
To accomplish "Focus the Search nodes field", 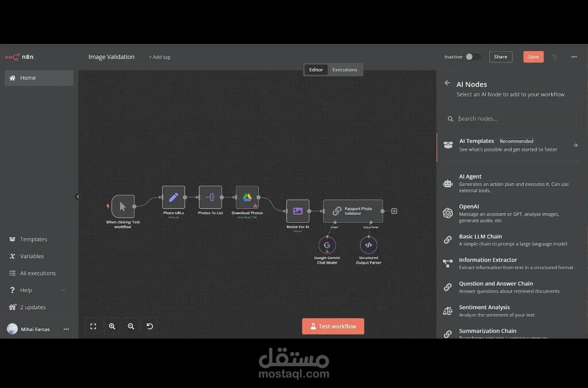I will pos(512,119).
